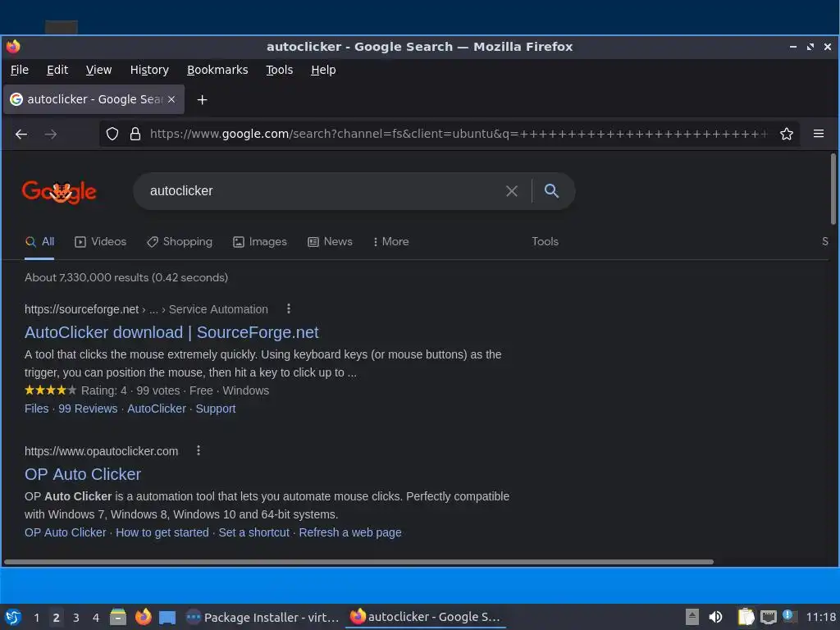Click the vertical page scrollbar
Screen dimensions: 840x630
833,189
